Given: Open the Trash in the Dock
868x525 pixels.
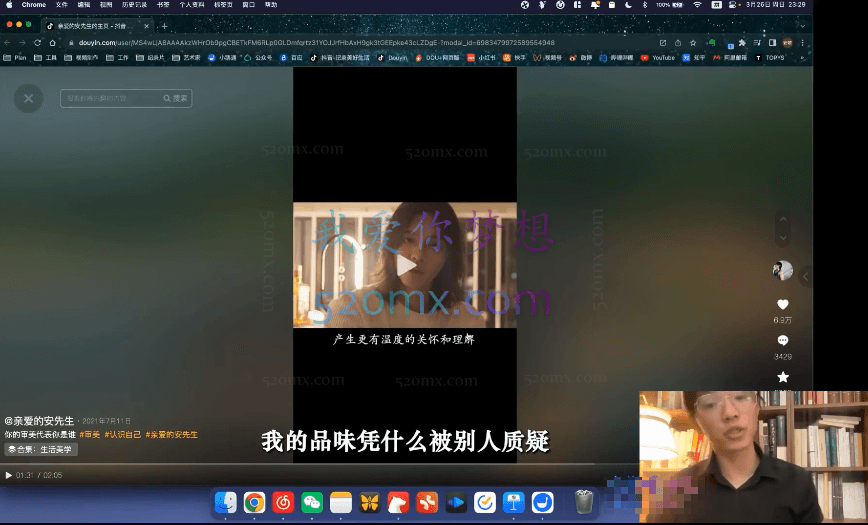Looking at the screenshot, I should (583, 502).
